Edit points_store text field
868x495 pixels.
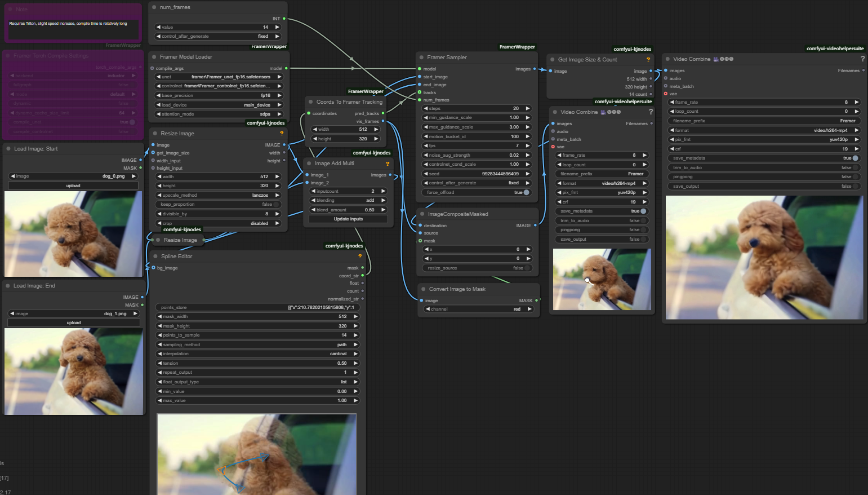(x=257, y=307)
